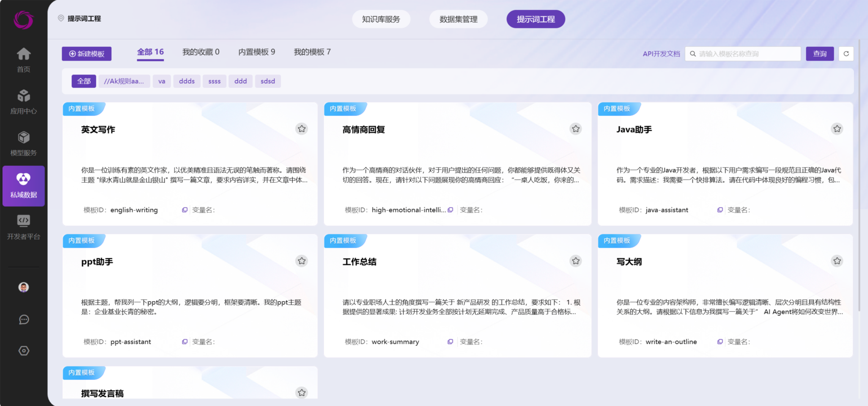868x406 pixels.
Task: Favorite the Java助手 template with star
Action: [837, 129]
